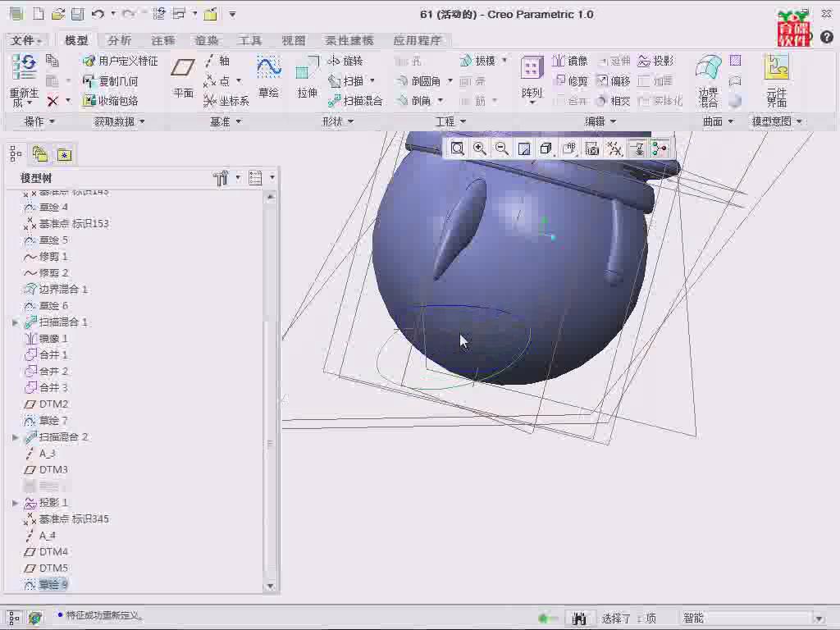Open model tree settings tool icon
The width and height of the screenshot is (840, 630).
tap(220, 178)
